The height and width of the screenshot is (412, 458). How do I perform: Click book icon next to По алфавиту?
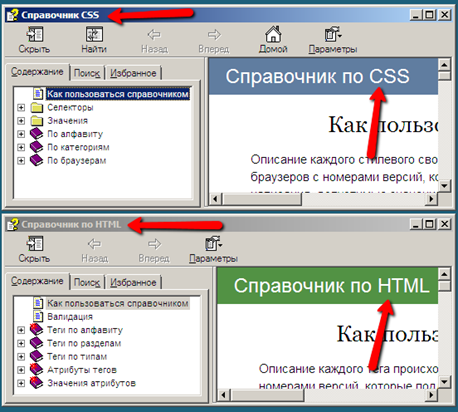click(x=37, y=134)
